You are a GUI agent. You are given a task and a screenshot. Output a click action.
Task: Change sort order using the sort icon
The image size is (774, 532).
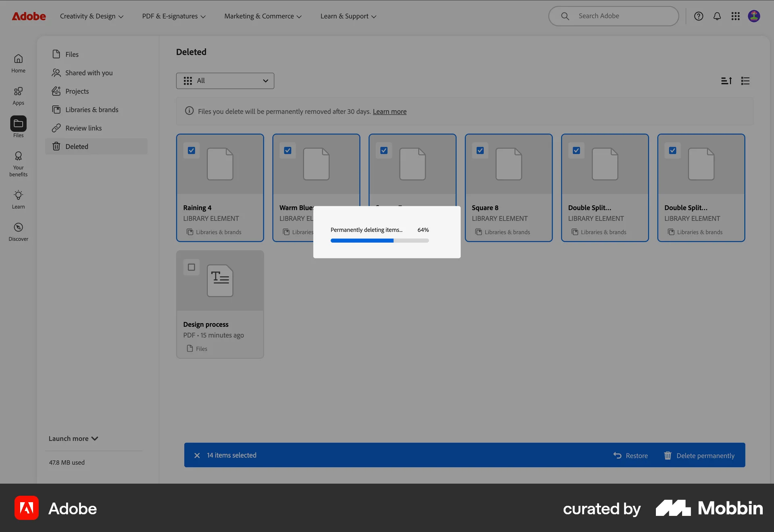[x=726, y=81]
